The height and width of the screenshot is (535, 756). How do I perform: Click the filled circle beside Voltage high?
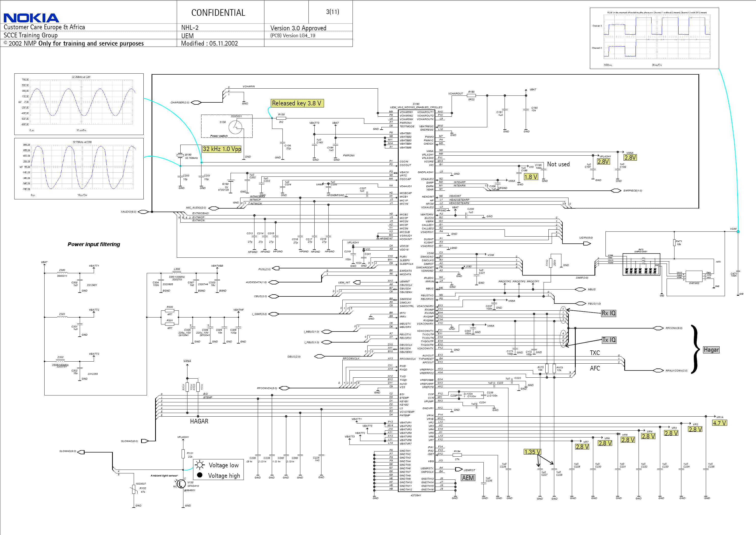[x=200, y=475]
